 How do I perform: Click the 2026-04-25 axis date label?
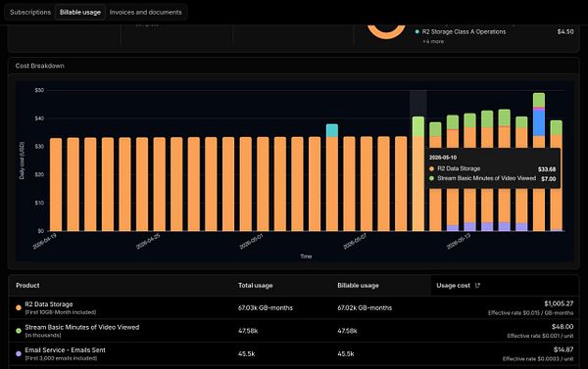[148, 242]
